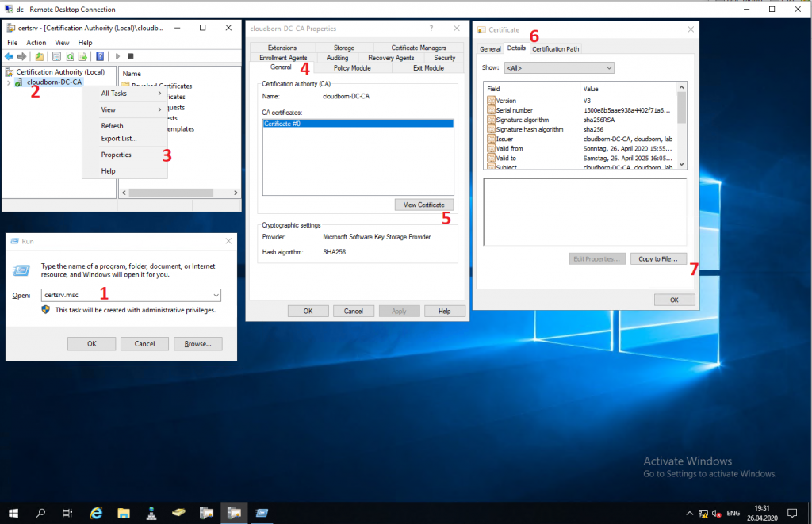This screenshot has width=812, height=524.
Task: Click the Help question-mark toolbar icon
Action: 101,56
